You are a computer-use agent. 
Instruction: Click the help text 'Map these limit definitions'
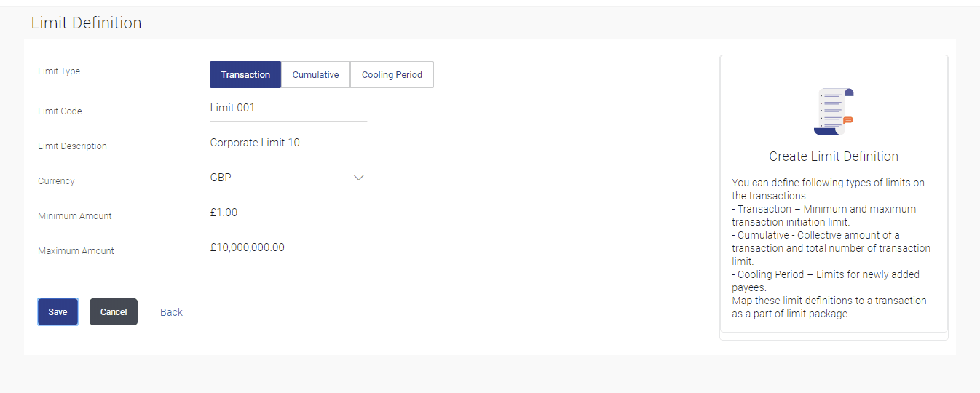pyautogui.click(x=829, y=307)
